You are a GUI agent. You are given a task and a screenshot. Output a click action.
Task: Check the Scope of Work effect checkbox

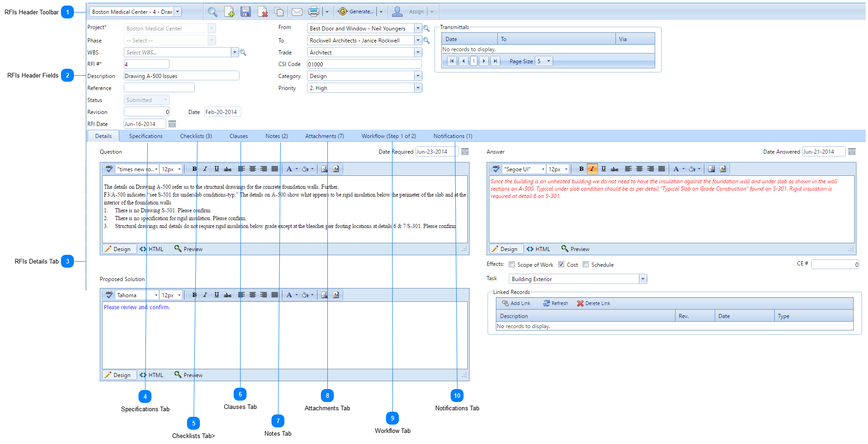pos(512,264)
